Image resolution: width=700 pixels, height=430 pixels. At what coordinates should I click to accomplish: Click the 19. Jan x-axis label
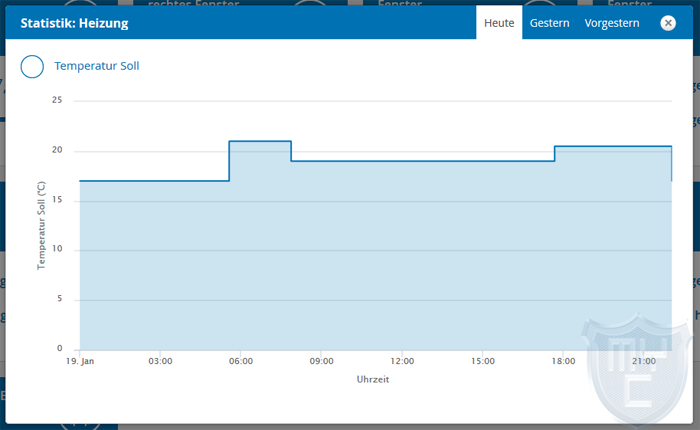(80, 360)
